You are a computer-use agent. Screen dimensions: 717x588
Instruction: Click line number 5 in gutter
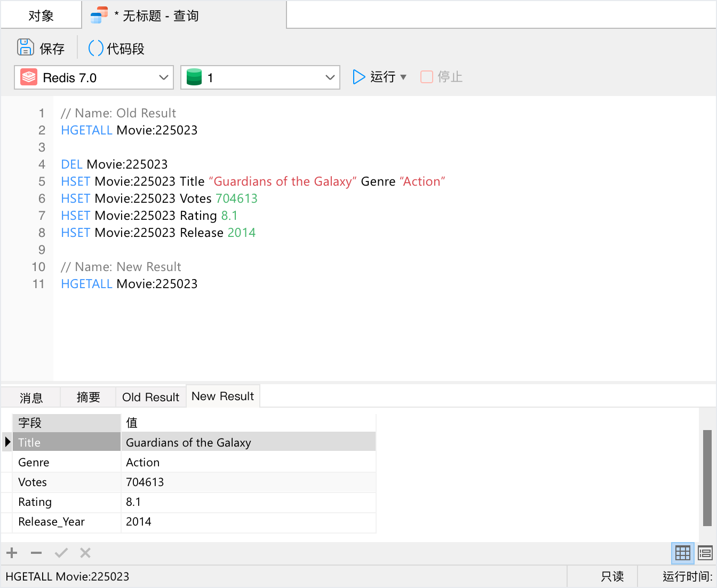pos(42,181)
